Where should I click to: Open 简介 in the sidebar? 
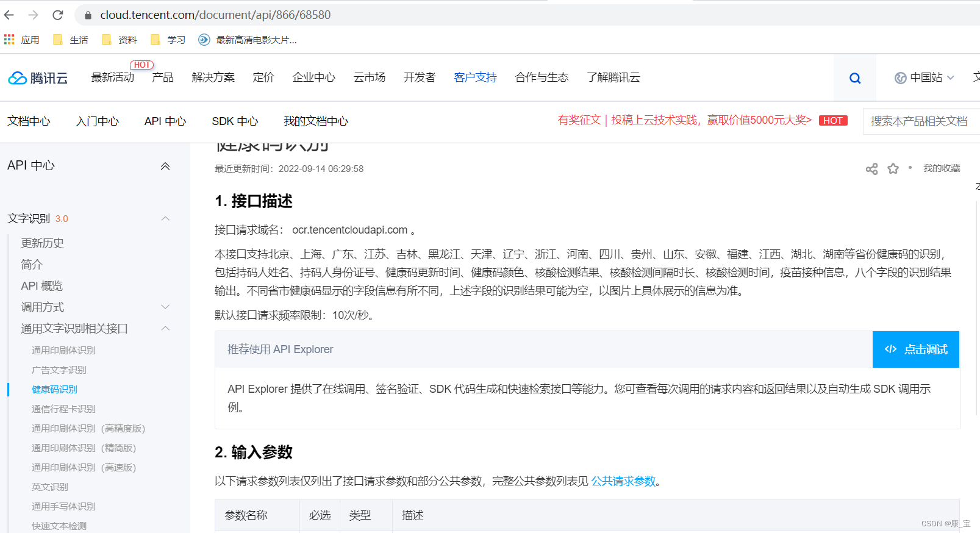(x=32, y=264)
